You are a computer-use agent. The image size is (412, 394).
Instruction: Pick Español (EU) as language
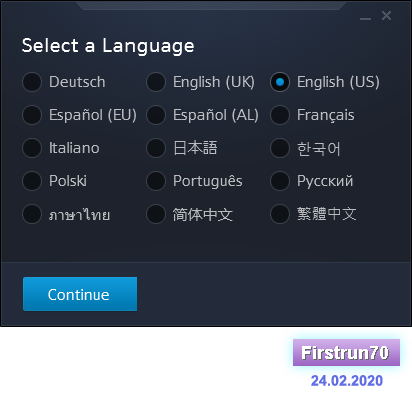coord(32,115)
